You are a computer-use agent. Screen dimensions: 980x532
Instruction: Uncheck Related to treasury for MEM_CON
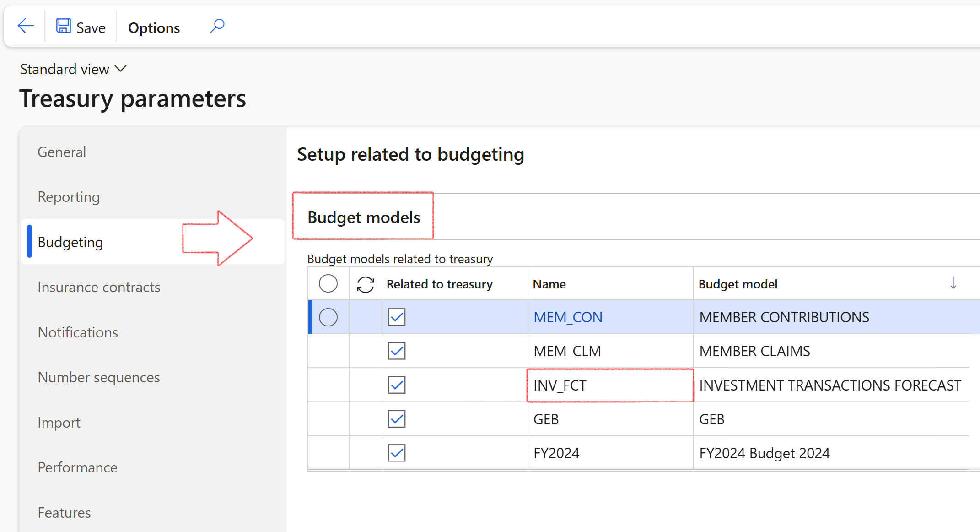(397, 317)
